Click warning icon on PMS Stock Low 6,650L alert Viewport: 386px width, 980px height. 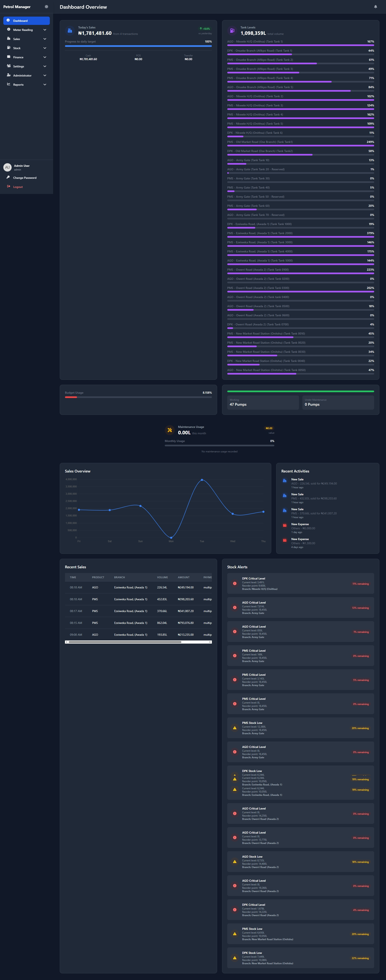pyautogui.click(x=235, y=934)
